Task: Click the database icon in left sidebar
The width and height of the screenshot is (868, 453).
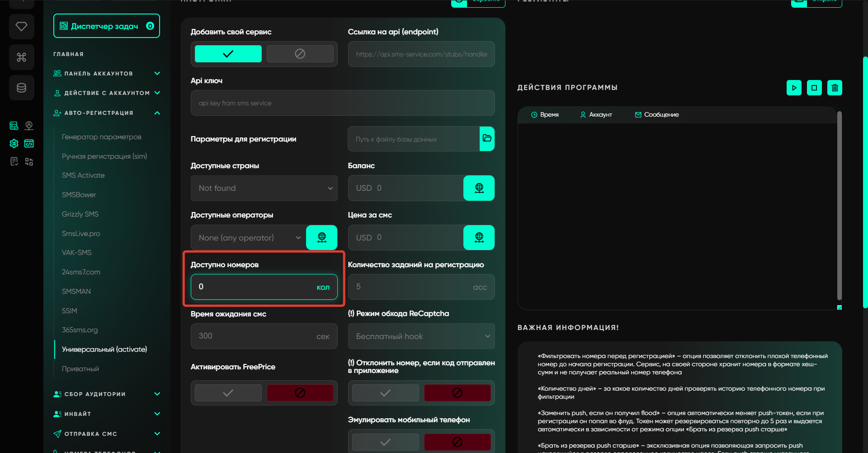Action: 21,88
